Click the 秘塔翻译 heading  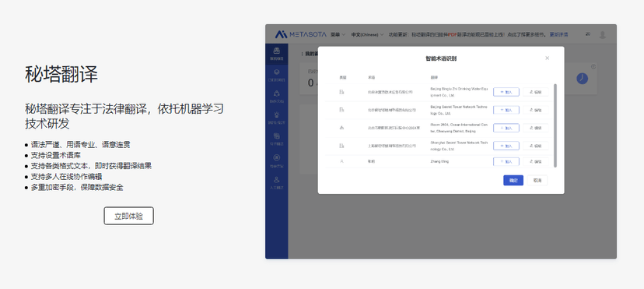(61, 75)
